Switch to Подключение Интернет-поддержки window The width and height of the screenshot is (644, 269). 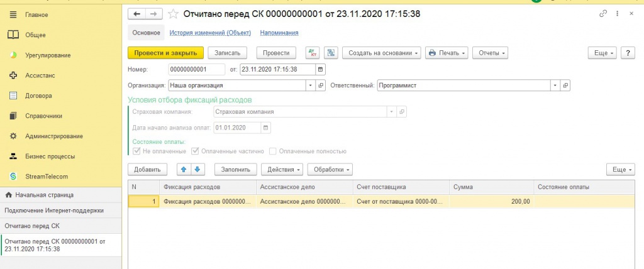pyautogui.click(x=61, y=211)
